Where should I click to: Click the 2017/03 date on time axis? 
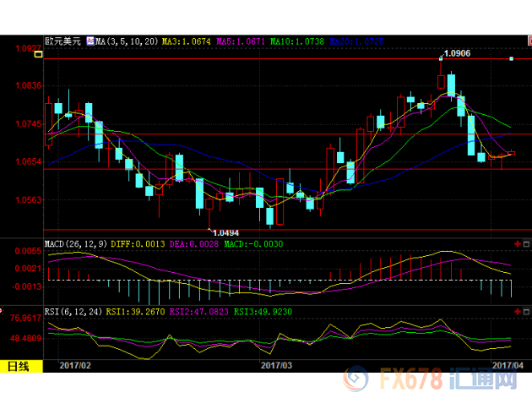click(x=276, y=365)
